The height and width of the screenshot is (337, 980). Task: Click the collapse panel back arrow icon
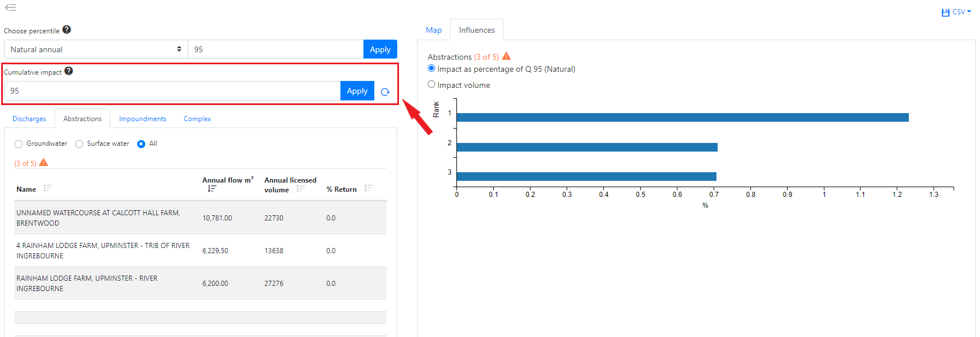pyautogui.click(x=10, y=7)
